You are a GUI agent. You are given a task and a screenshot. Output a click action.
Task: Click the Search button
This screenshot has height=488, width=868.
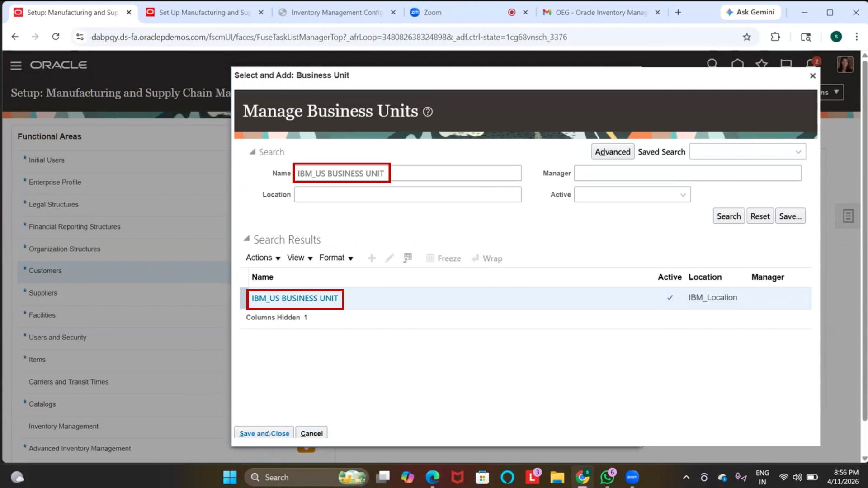coord(729,216)
